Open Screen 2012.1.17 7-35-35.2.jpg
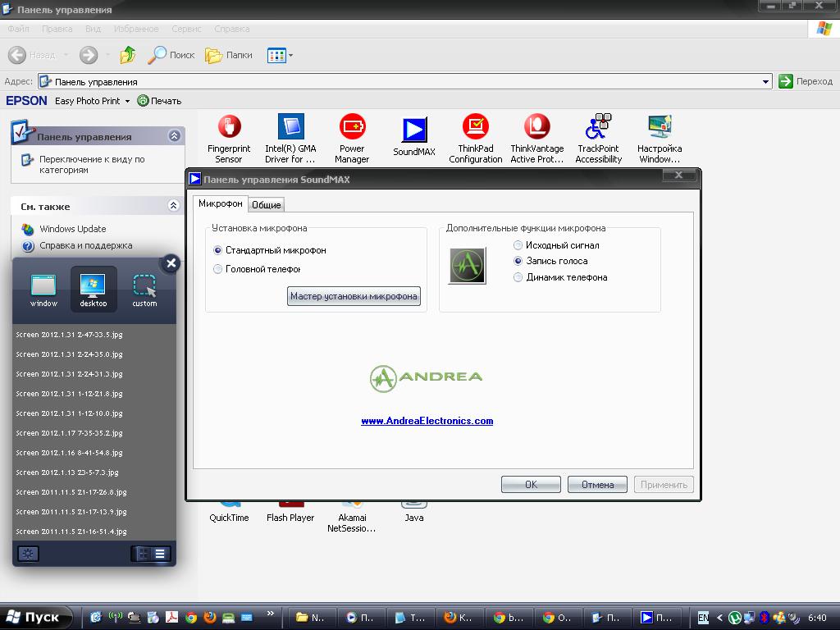Viewport: 840px width, 630px height. pyautogui.click(x=69, y=433)
